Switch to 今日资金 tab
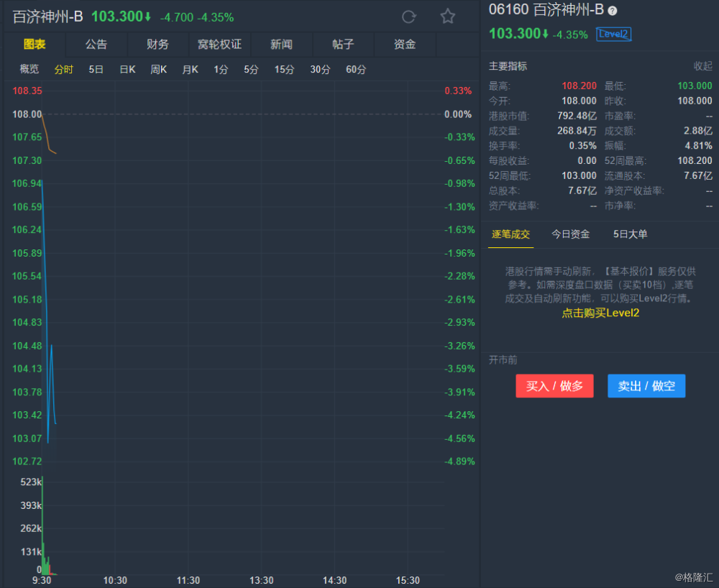 [570, 234]
